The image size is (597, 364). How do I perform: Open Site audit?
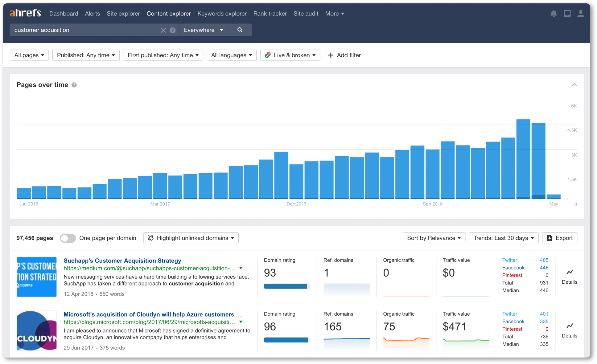pos(306,14)
